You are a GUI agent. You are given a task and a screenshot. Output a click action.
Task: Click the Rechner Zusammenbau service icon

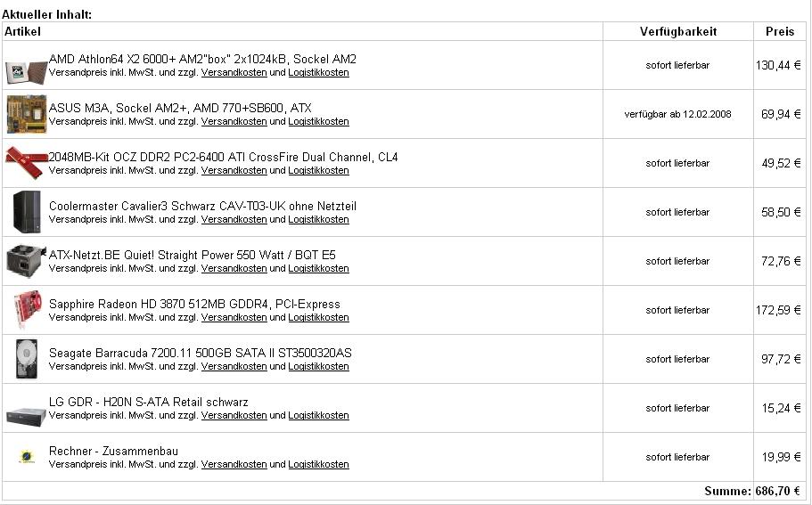tap(27, 457)
